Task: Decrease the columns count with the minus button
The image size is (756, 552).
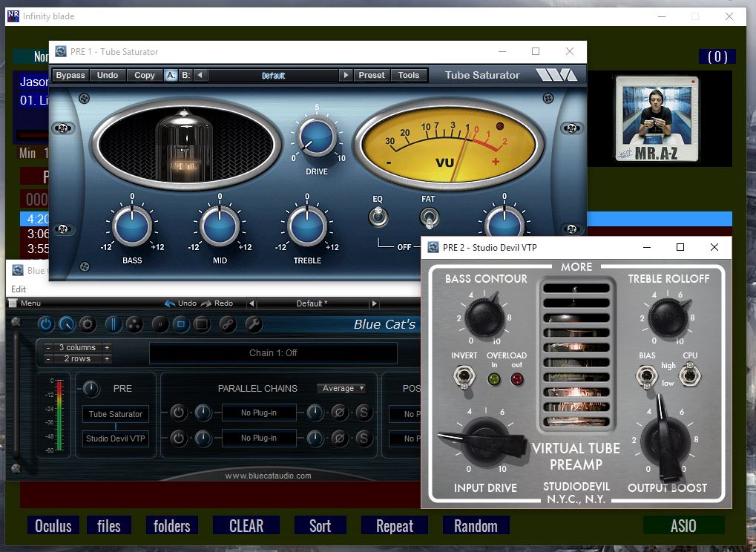Action: coord(47,347)
